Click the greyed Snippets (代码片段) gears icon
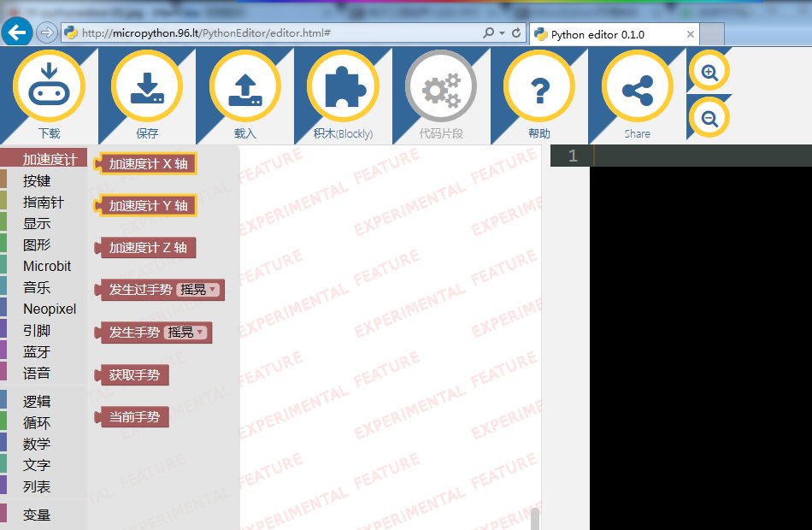Screen dimensions: 812x530 441,86
